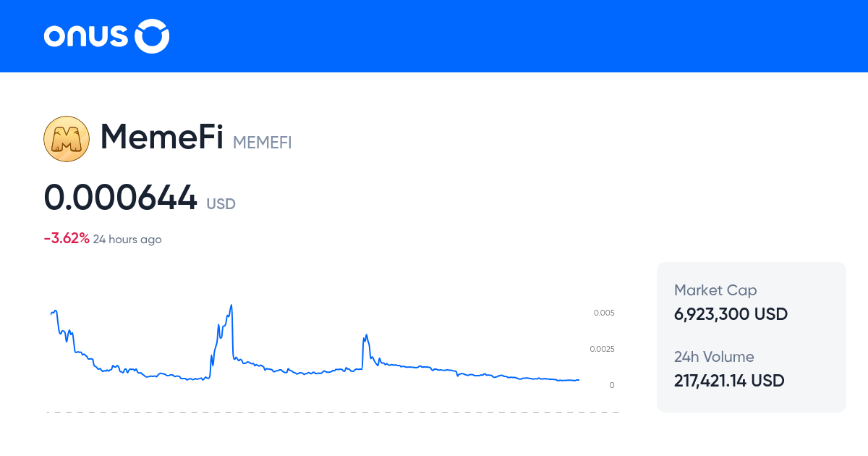Select the MemeFi title heading

click(162, 138)
